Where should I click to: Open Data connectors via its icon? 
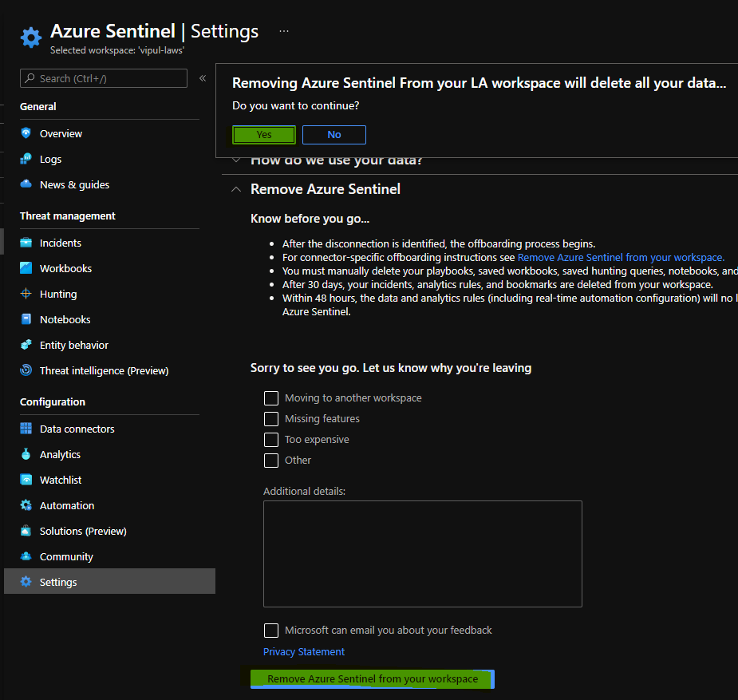coord(27,429)
